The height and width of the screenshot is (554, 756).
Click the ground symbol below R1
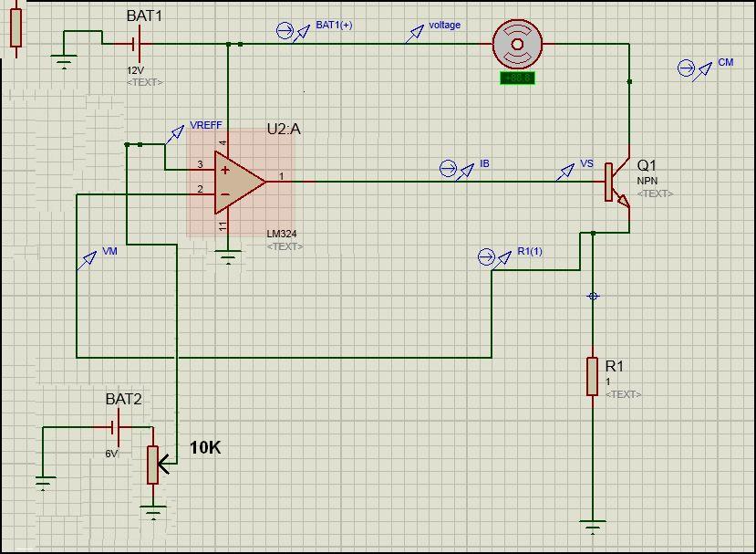[x=593, y=526]
